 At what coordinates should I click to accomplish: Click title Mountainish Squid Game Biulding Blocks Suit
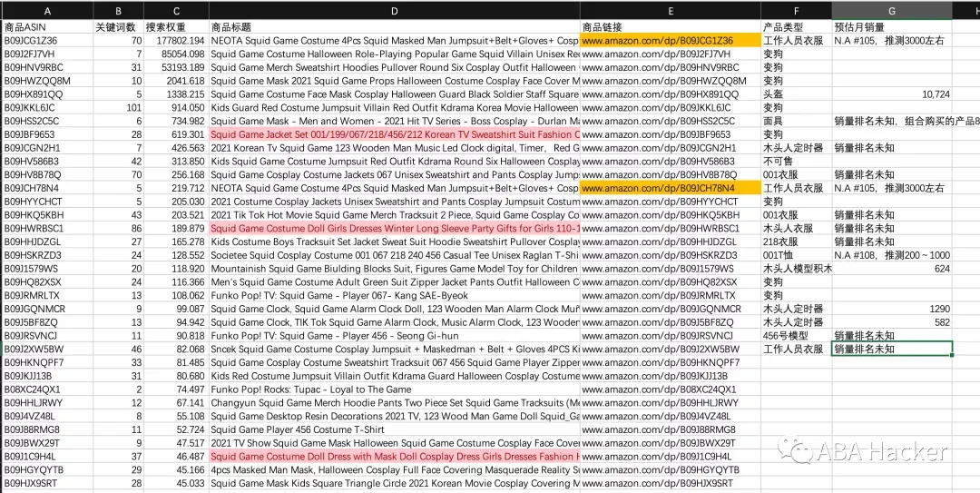[395, 269]
